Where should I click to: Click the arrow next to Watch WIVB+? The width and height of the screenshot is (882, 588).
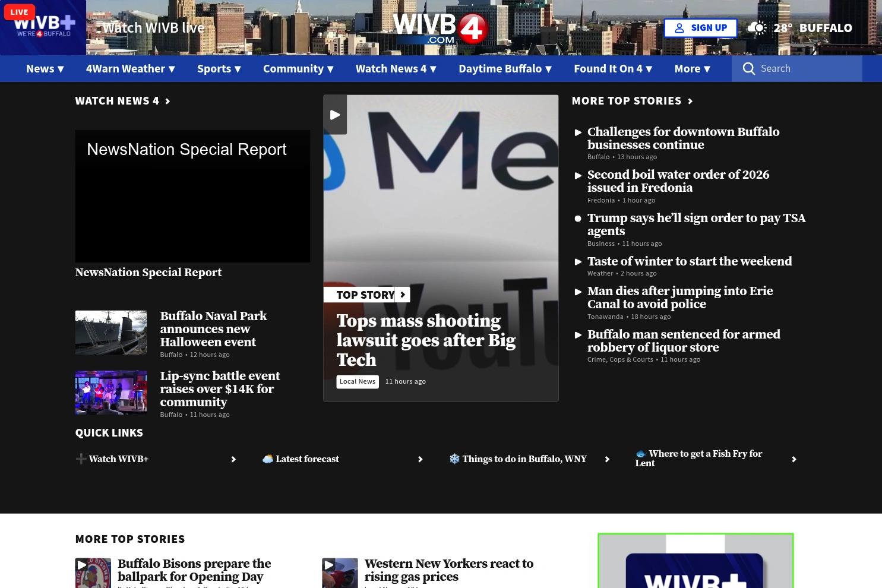(x=233, y=459)
